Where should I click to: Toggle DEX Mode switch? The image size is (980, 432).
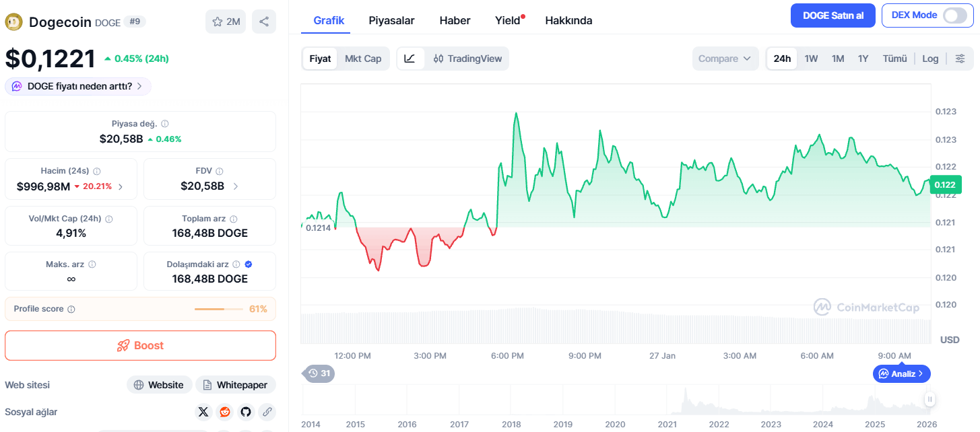click(954, 15)
